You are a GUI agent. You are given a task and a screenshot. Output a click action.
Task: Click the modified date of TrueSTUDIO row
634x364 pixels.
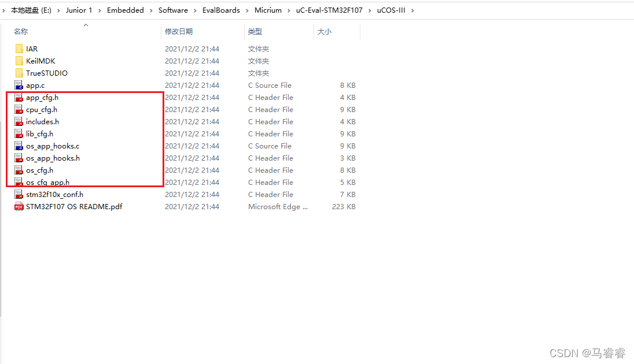[192, 73]
